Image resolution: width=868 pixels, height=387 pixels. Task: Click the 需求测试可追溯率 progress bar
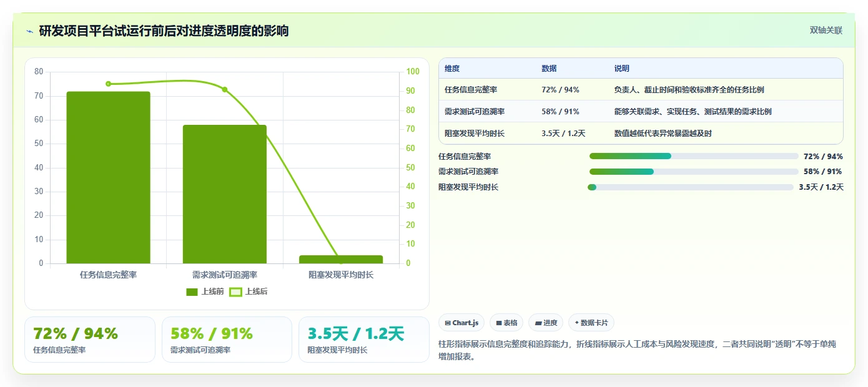coord(694,172)
